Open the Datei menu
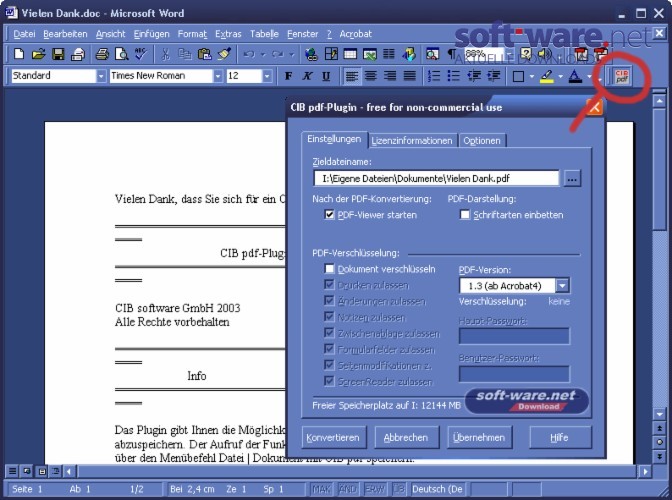Image resolution: width=672 pixels, height=500 pixels. [x=24, y=34]
